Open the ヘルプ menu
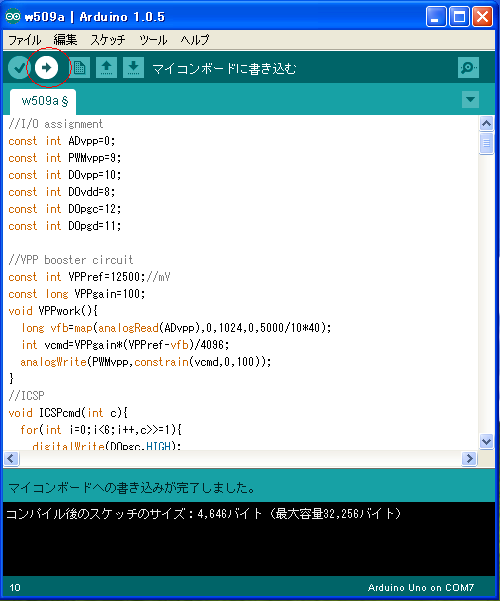This screenshot has height=601, width=500. click(194, 40)
